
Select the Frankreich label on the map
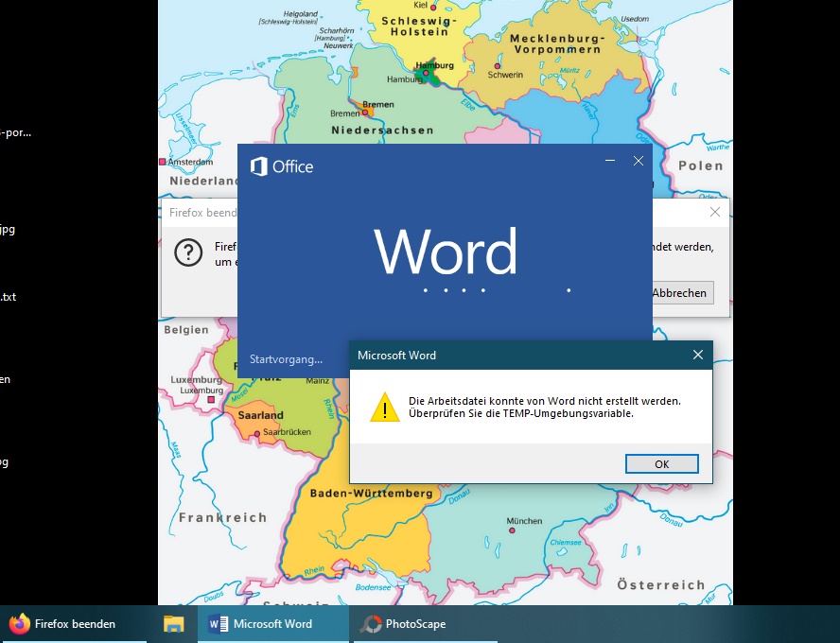coord(223,517)
